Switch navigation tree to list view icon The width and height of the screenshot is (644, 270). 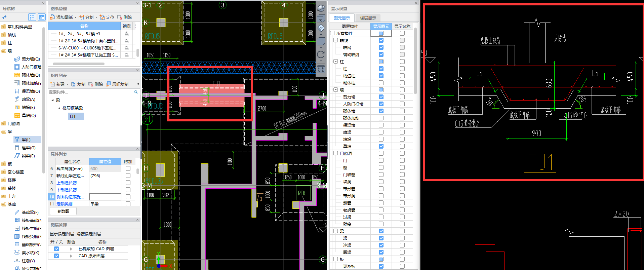click(x=32, y=17)
